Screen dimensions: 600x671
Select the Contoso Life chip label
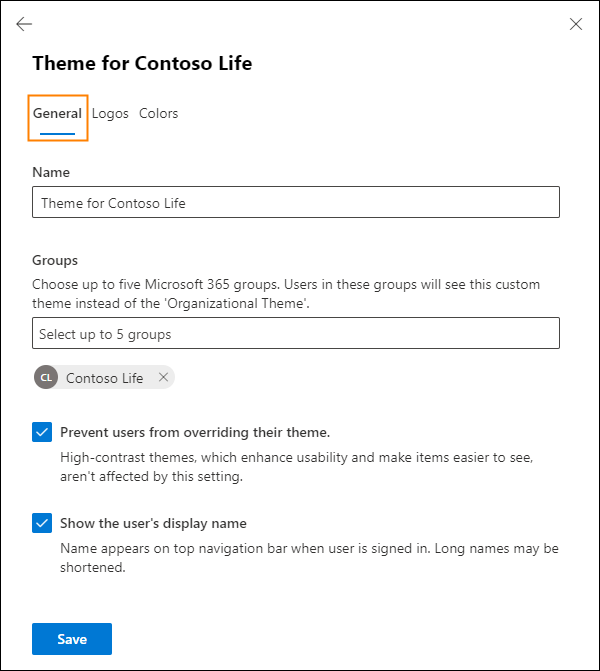pyautogui.click(x=104, y=378)
